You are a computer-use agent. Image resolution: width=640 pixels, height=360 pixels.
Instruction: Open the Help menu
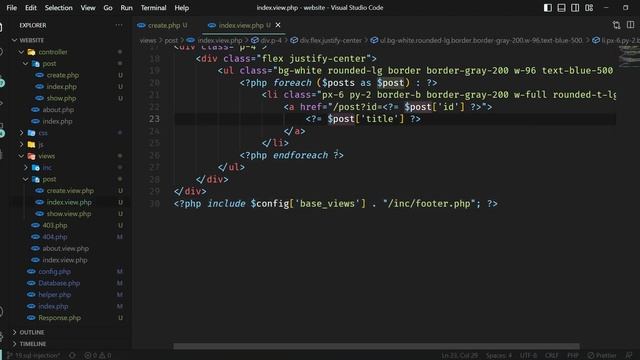click(x=182, y=8)
